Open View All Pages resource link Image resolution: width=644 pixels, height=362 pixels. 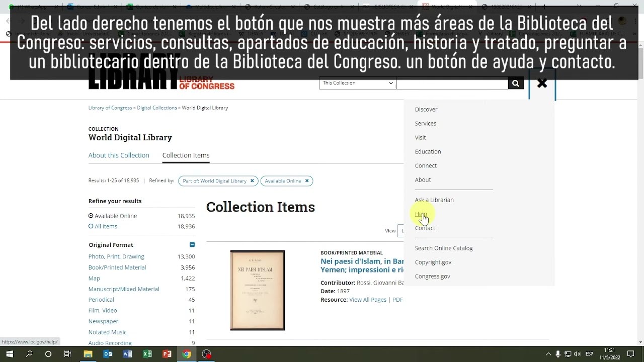[x=368, y=300]
